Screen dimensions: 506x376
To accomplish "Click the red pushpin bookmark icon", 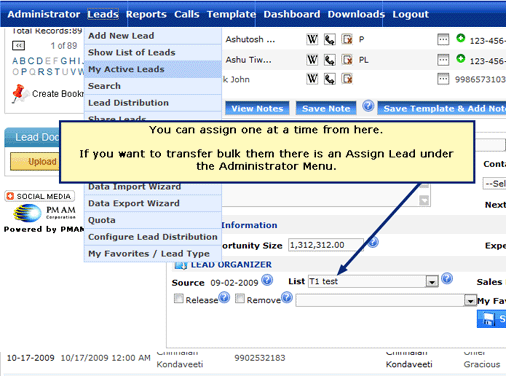I will coord(19,93).
